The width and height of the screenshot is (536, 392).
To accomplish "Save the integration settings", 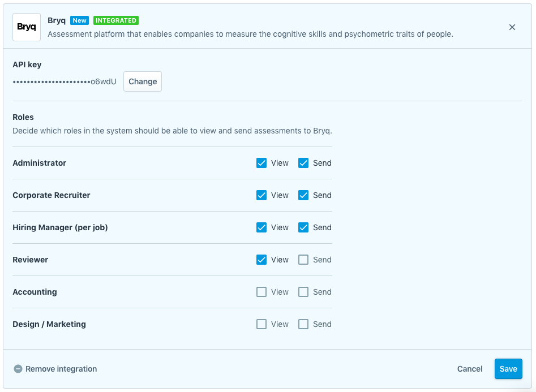I will [x=508, y=369].
